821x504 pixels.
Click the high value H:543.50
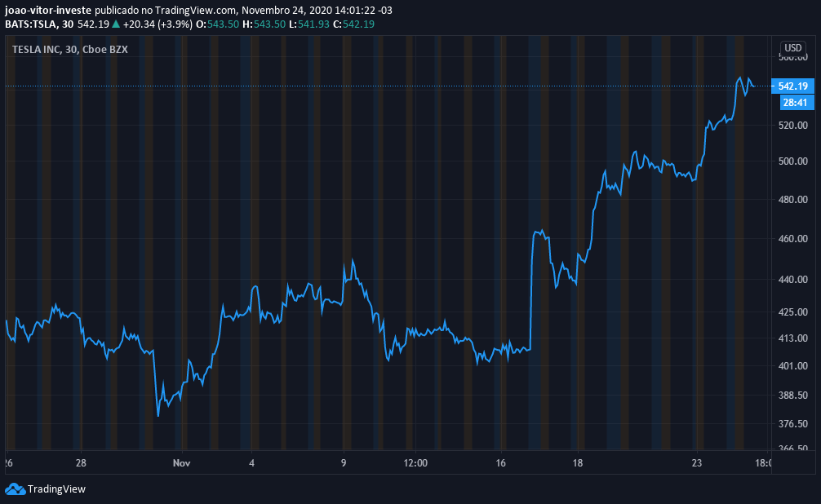[264, 24]
